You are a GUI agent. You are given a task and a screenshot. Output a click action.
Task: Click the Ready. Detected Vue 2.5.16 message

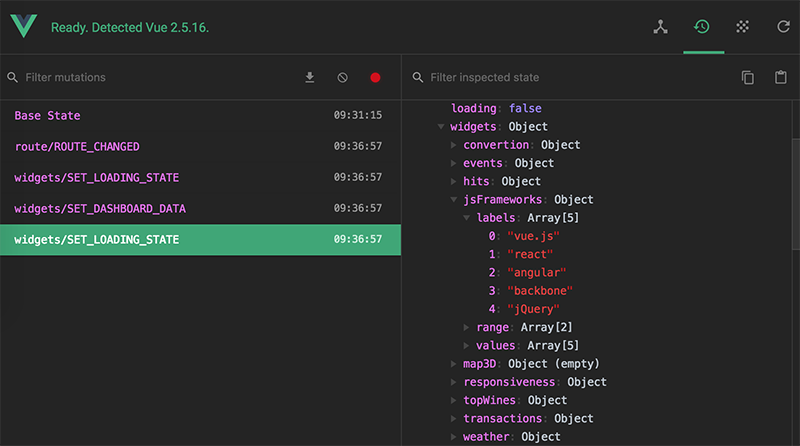pos(130,28)
